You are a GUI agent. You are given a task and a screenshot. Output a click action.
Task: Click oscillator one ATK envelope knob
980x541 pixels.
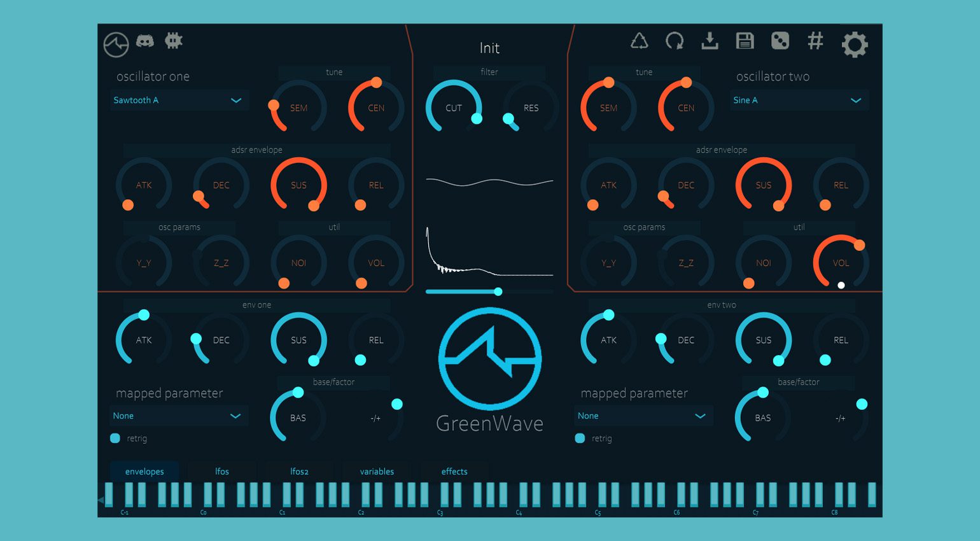(x=144, y=185)
